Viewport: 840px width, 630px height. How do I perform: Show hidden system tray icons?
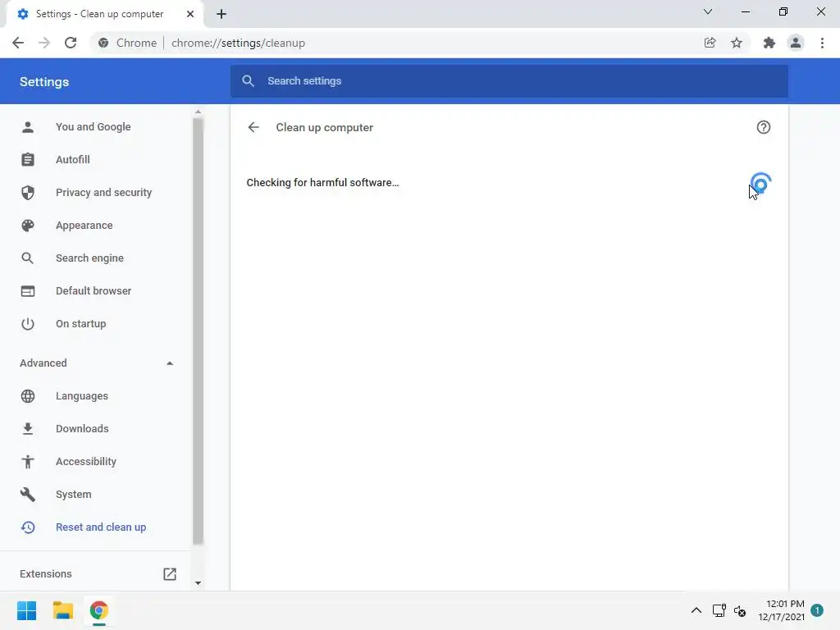click(x=696, y=610)
